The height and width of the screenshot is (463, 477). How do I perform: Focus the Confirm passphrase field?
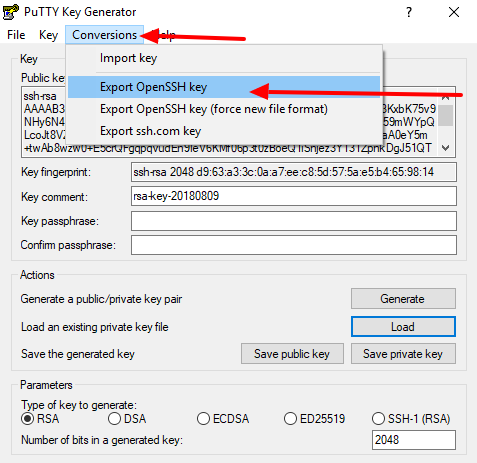294,245
